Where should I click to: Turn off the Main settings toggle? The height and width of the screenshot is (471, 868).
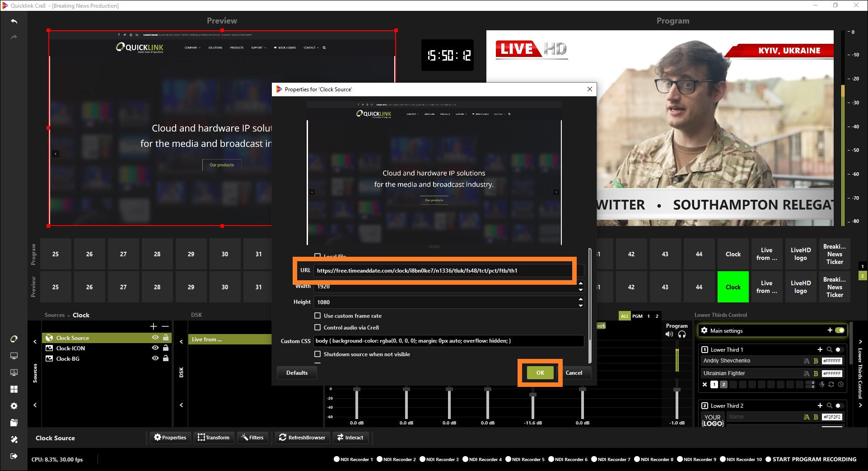tap(840, 330)
